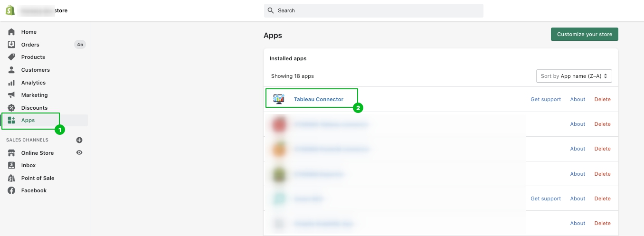Select the Products tag icon
The height and width of the screenshot is (236, 644).
(x=12, y=57)
